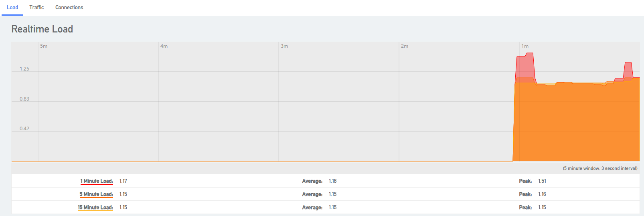The width and height of the screenshot is (644, 216).
Task: Click the 1 Minute Load average value 1.18
Action: [333, 181]
